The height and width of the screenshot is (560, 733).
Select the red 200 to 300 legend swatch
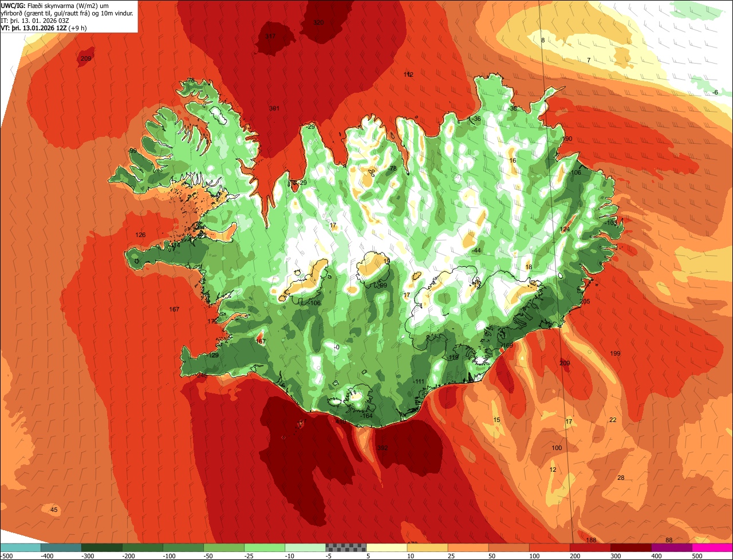[x=590, y=547]
